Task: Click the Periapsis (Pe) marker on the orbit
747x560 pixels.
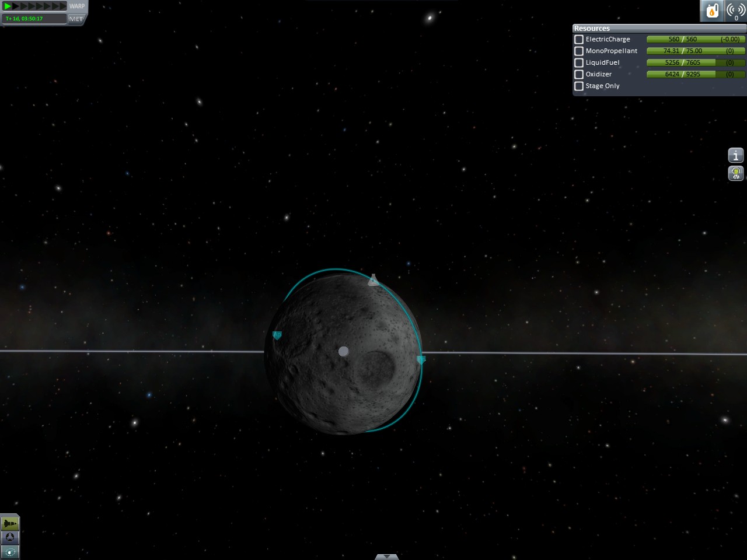Action: click(421, 359)
